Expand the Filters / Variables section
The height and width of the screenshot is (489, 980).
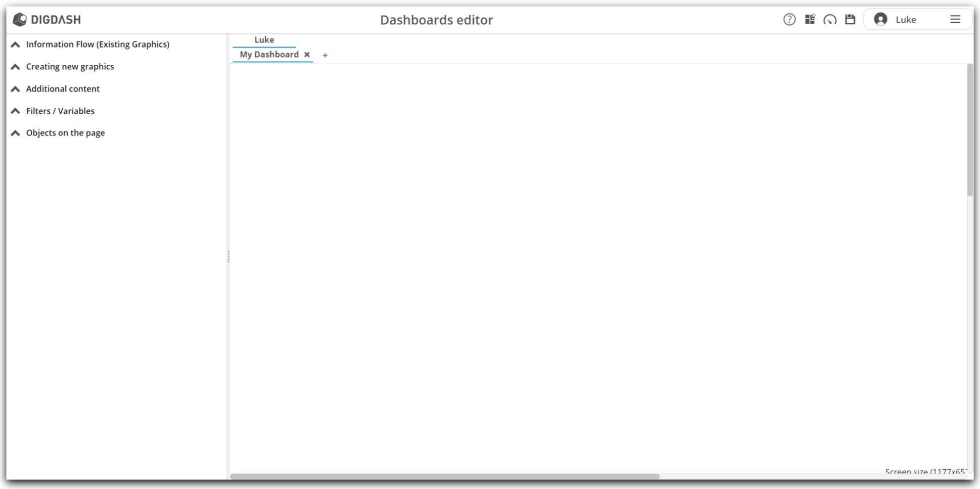(x=53, y=111)
